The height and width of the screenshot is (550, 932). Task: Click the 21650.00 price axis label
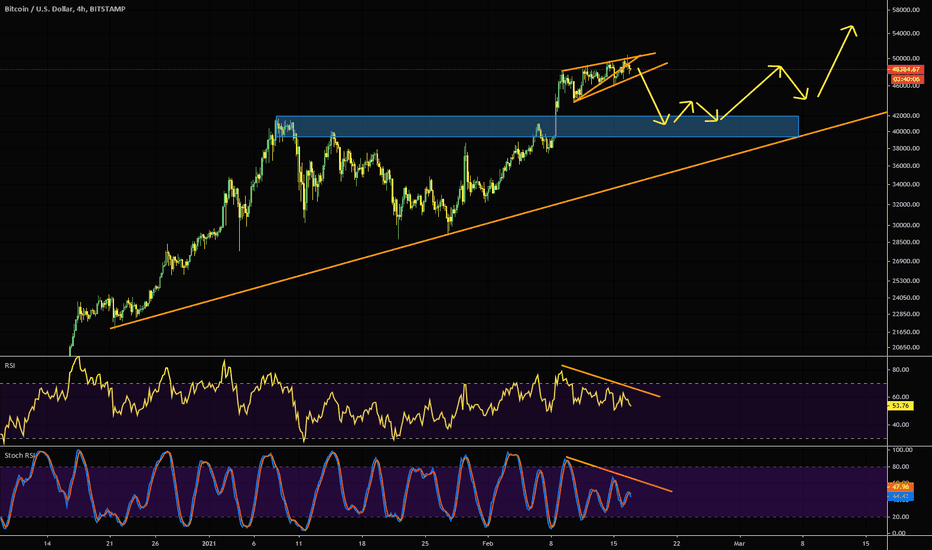click(x=906, y=331)
